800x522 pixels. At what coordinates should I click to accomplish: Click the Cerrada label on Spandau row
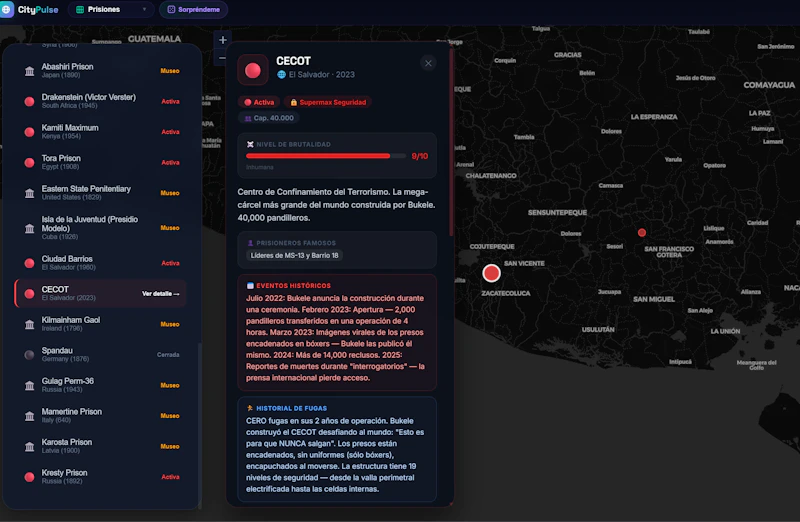pyautogui.click(x=168, y=355)
